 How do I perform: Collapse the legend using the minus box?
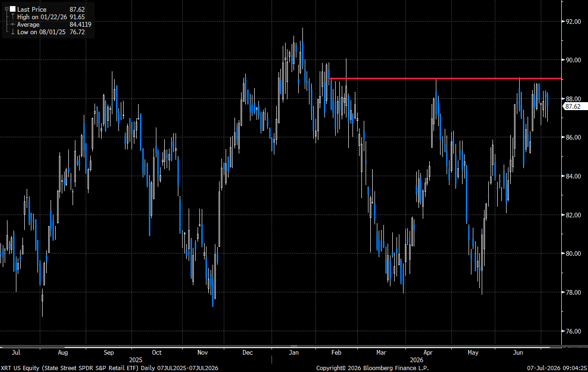tap(6, 9)
